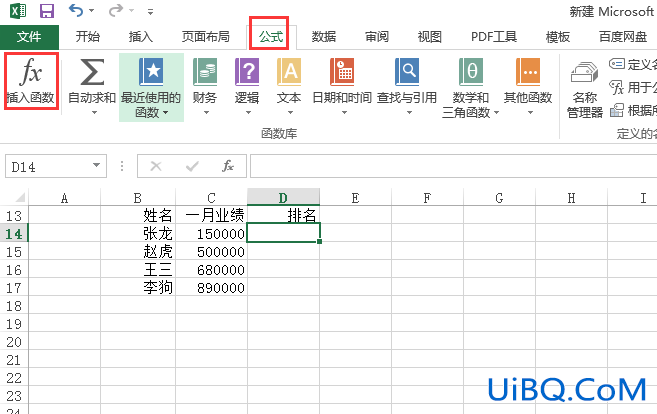Click the Select All corner triangle
This screenshot has height=414, width=657.
point(19,197)
